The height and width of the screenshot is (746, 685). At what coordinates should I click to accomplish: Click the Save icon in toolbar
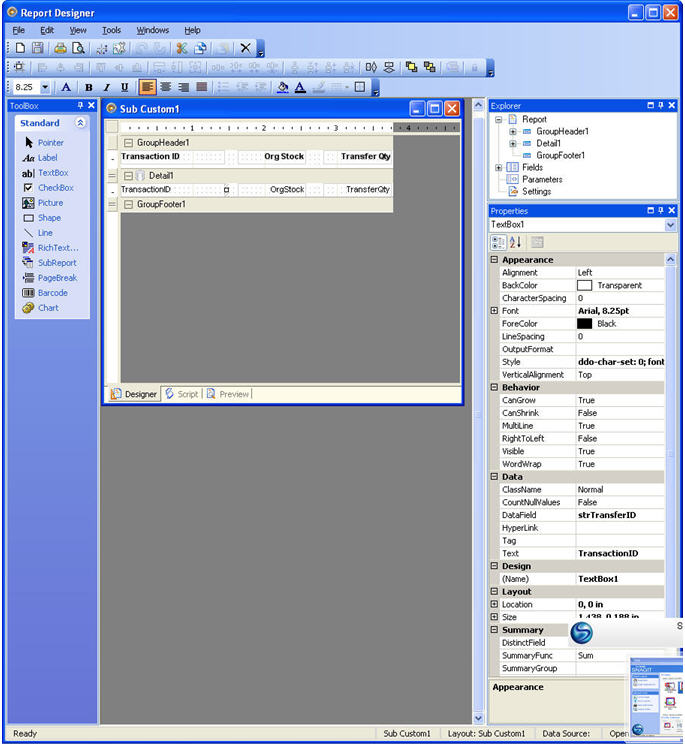click(38, 48)
